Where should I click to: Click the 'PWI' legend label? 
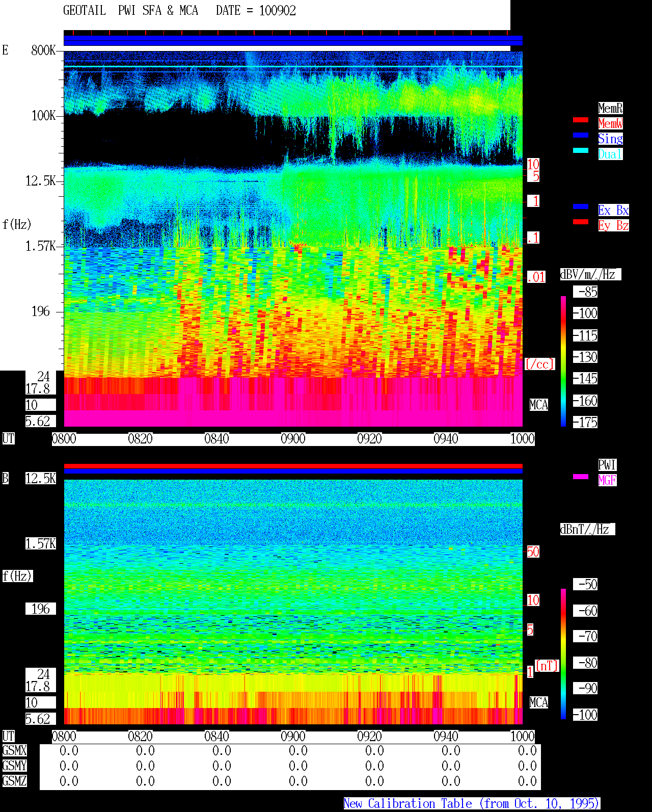[607, 465]
